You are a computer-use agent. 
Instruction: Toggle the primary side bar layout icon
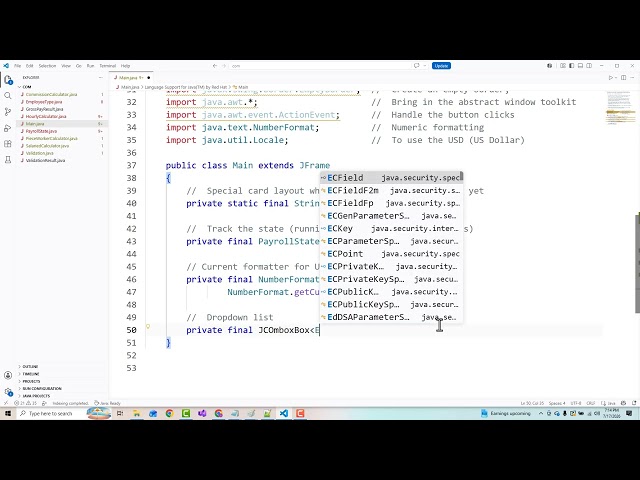[x=571, y=65]
